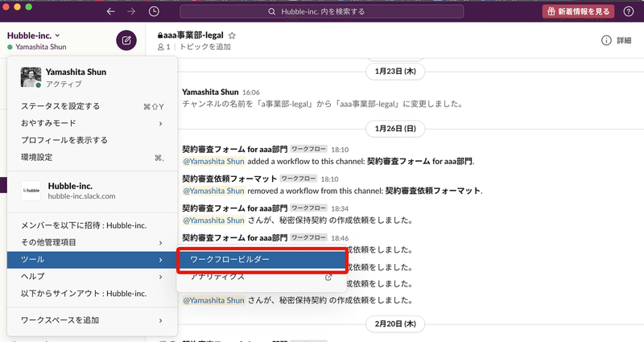This screenshot has height=342, width=644.
Task: Select メンバーを以下に招待 : Hubble-inc.
Action: 93,225
